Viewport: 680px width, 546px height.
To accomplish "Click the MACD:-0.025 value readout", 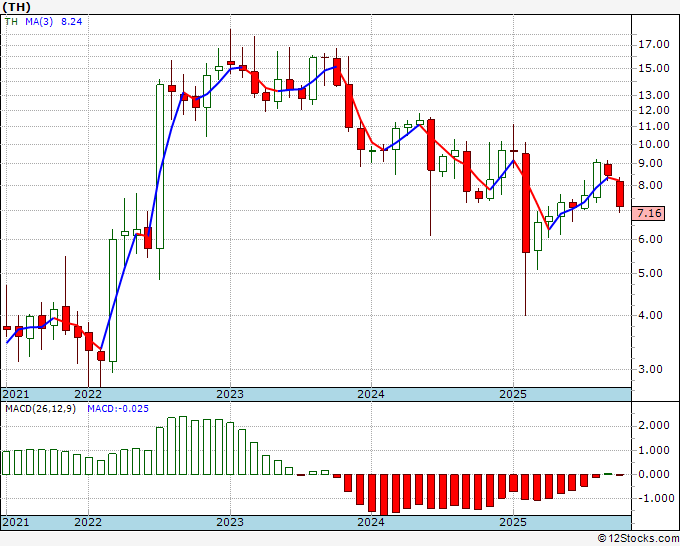I will (x=118, y=409).
